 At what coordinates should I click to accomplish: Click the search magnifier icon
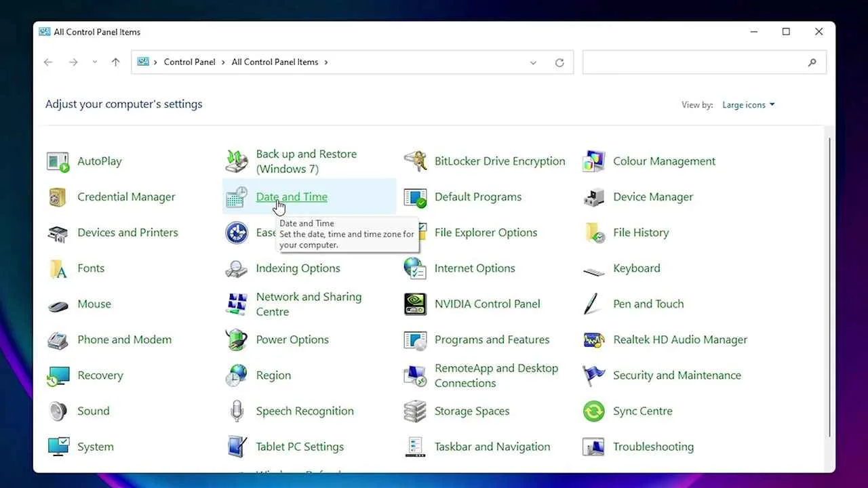pyautogui.click(x=812, y=62)
